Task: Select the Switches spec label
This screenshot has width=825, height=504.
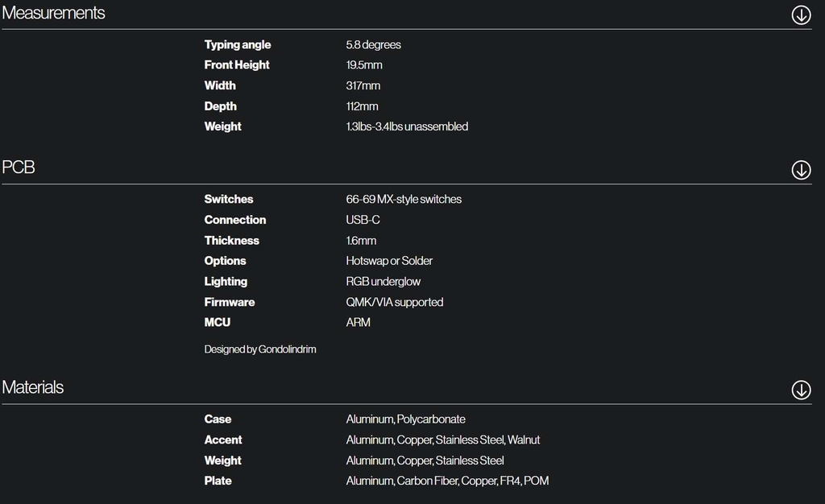Action: tap(229, 200)
